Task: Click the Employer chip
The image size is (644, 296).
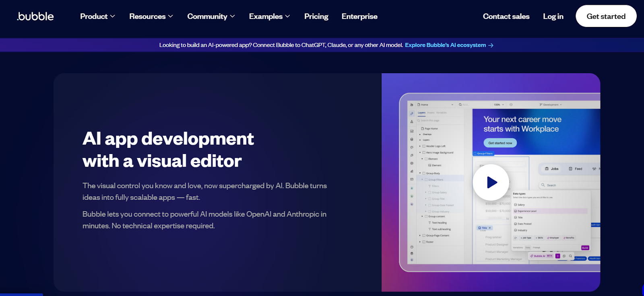Action: tap(553, 238)
